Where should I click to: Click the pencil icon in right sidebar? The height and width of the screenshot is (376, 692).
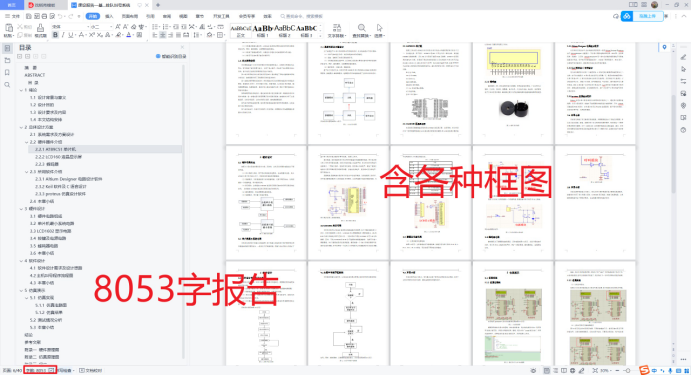(684, 57)
